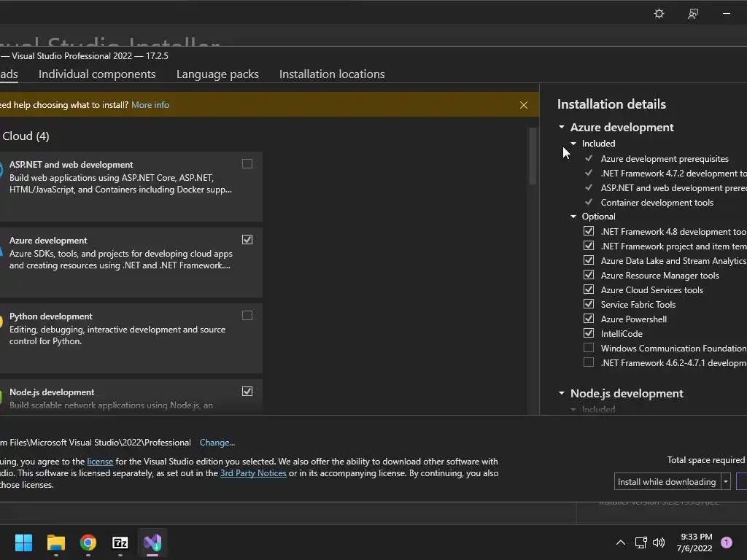The image size is (747, 560).
Task: Uncheck .NET Framework project and item templates
Action: click(x=589, y=246)
